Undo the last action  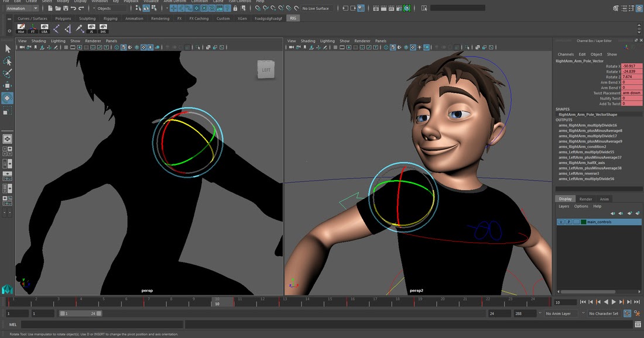tap(73, 8)
